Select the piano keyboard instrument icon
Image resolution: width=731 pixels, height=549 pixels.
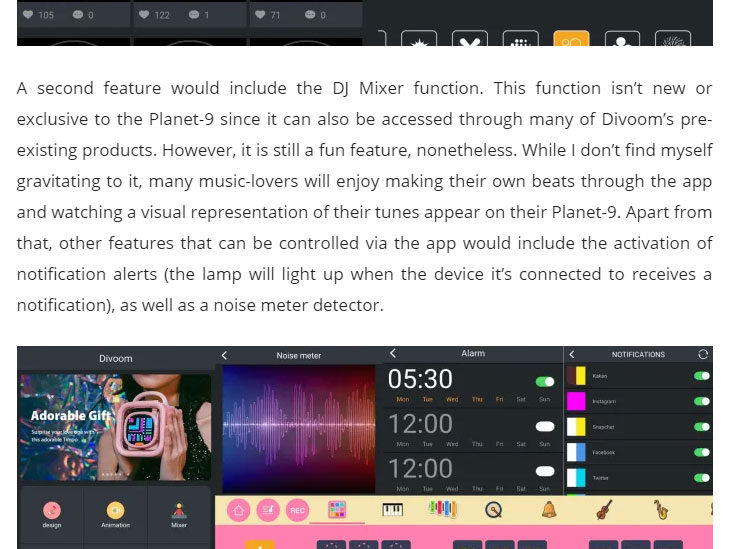click(393, 509)
